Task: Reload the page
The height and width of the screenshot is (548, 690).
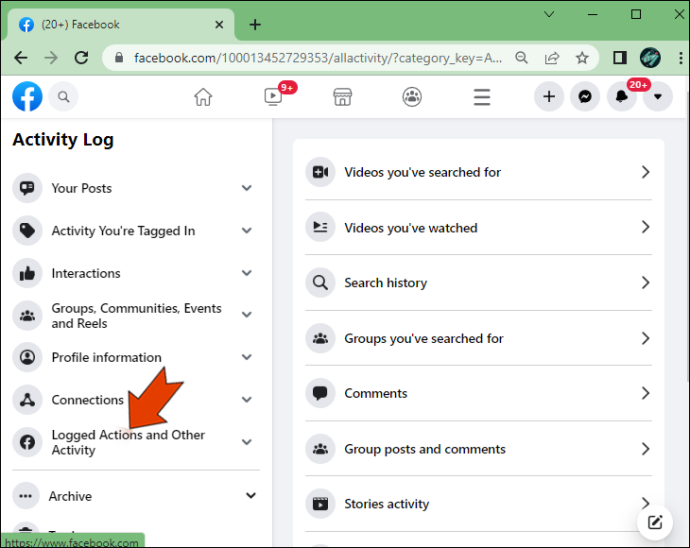Action: coord(81,58)
